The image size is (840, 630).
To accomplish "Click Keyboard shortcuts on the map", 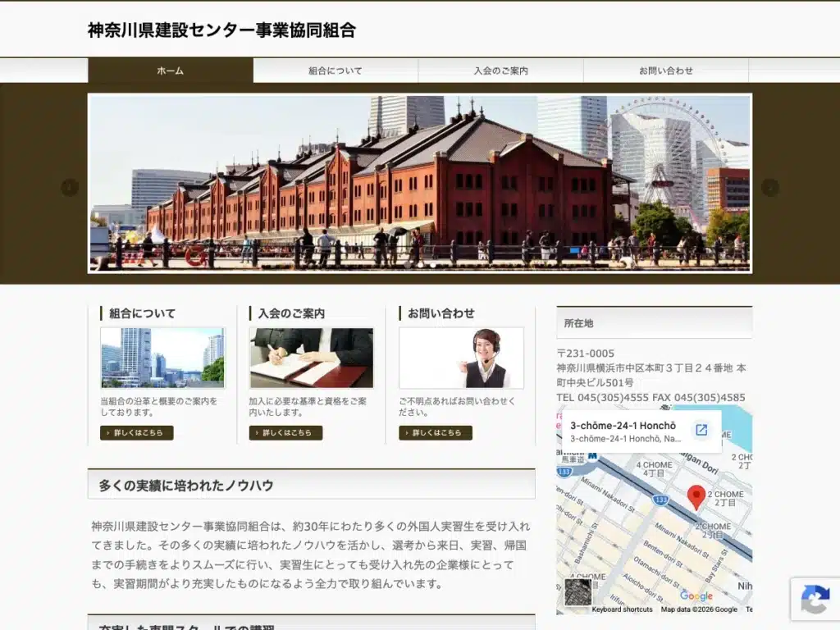I will click(x=622, y=609).
